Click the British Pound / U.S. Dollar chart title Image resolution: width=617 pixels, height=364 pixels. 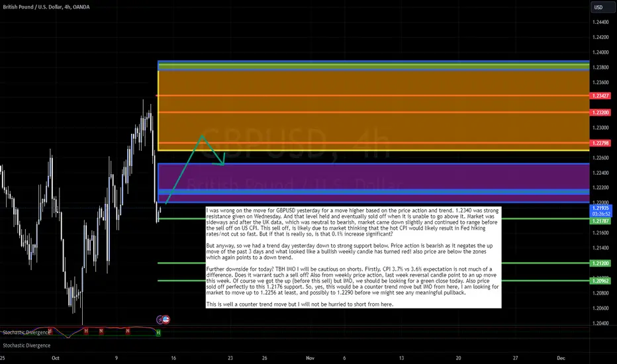[x=46, y=7]
